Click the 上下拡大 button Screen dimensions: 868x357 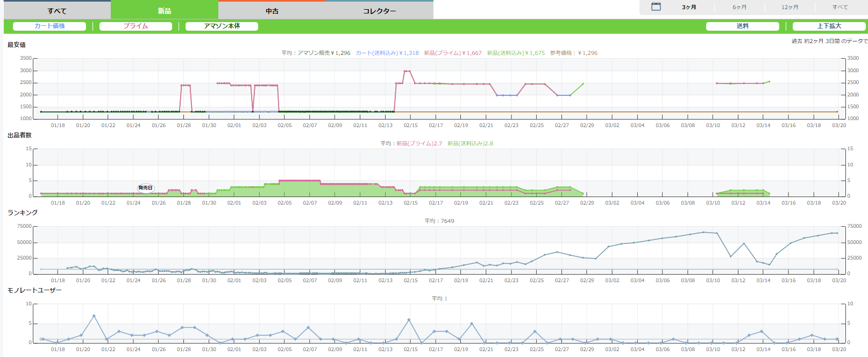pos(829,26)
